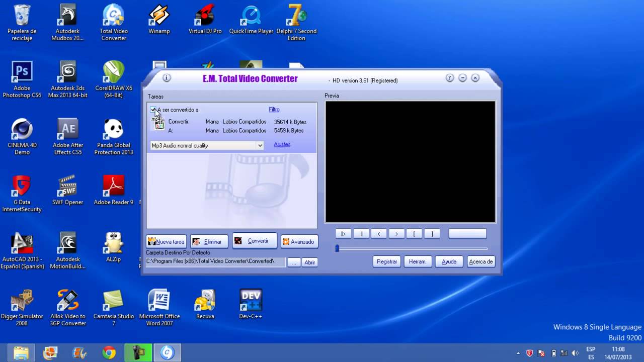This screenshot has height=362, width=644.
Task: Launch the Camtasia Studio 7 desktop icon
Action: pyautogui.click(x=114, y=308)
